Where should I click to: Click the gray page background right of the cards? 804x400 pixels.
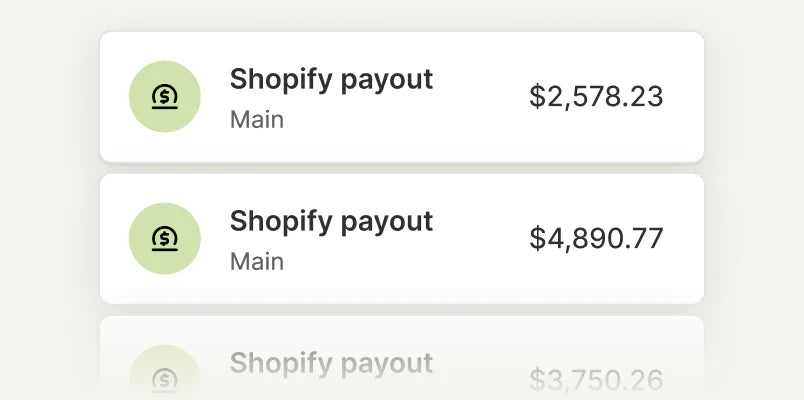tap(755, 200)
